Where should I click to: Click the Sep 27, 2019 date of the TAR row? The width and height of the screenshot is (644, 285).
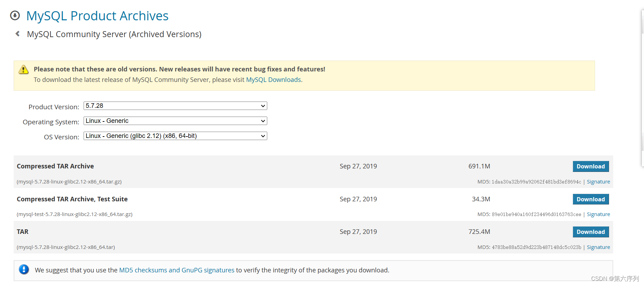point(358,232)
